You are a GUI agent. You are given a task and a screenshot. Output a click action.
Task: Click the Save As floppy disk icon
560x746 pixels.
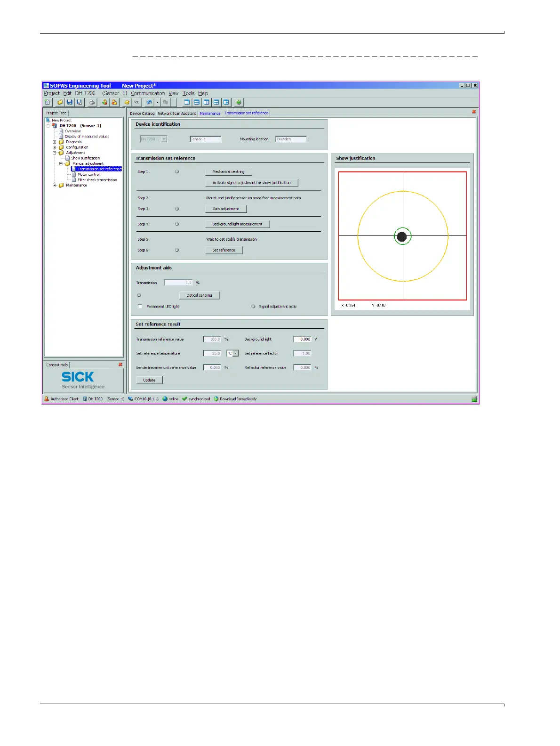coord(79,102)
